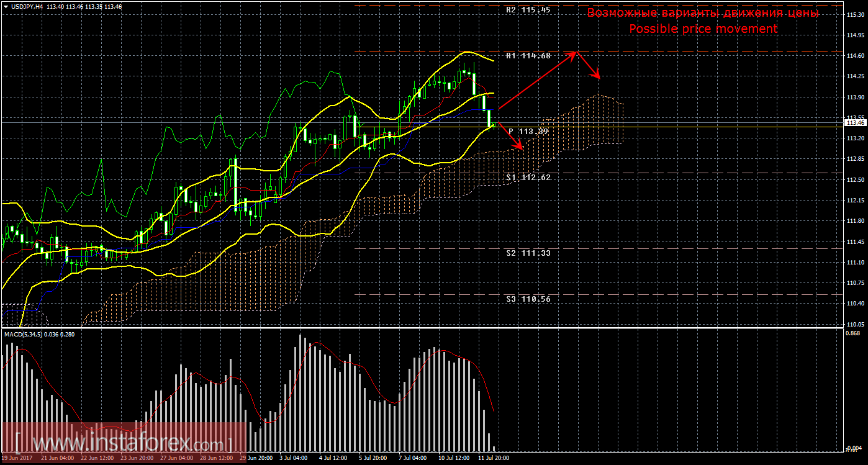Click the tip of the upward red arrow
868x465 pixels.
click(x=576, y=52)
